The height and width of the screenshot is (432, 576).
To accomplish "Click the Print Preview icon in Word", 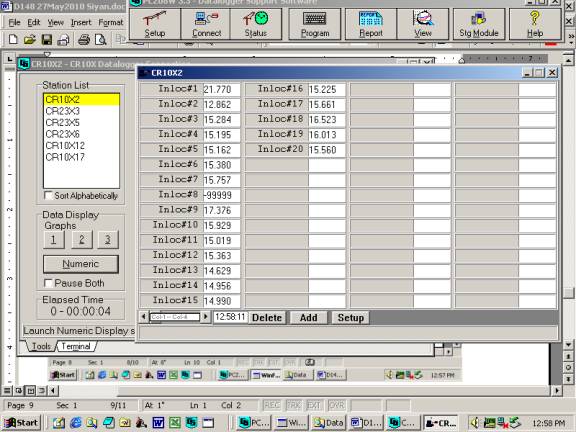I will [x=100, y=39].
